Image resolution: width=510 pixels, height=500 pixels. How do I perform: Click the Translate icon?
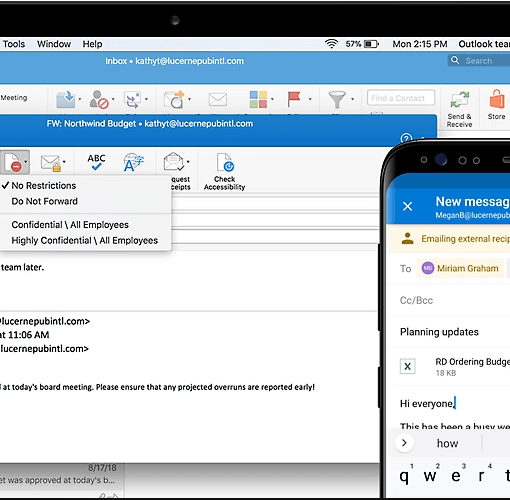click(134, 162)
